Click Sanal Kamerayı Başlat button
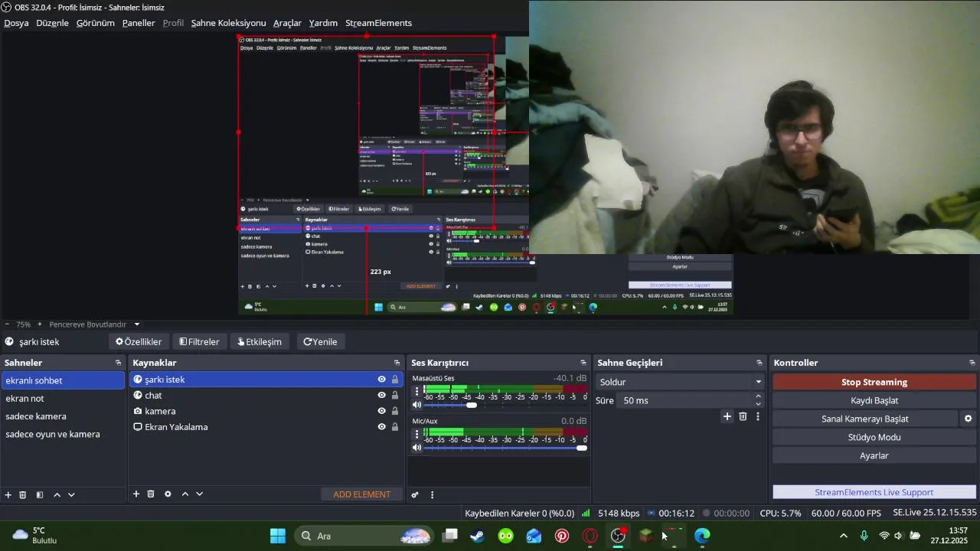 coord(865,419)
